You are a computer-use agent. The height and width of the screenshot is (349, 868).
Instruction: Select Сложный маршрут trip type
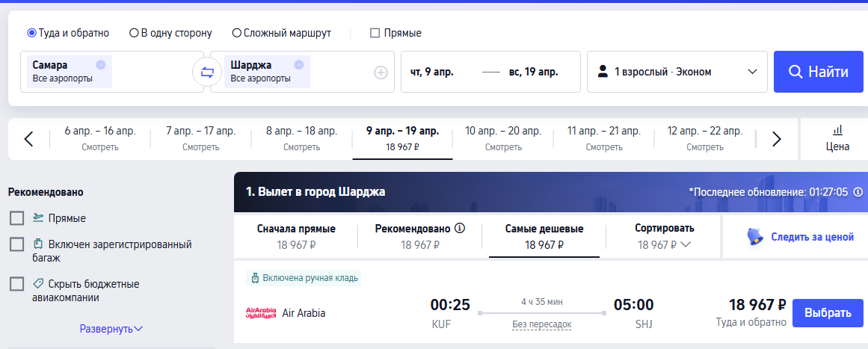point(236,33)
